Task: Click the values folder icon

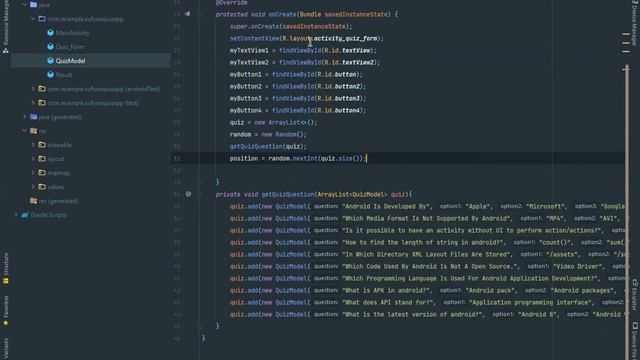Action: tap(42, 187)
